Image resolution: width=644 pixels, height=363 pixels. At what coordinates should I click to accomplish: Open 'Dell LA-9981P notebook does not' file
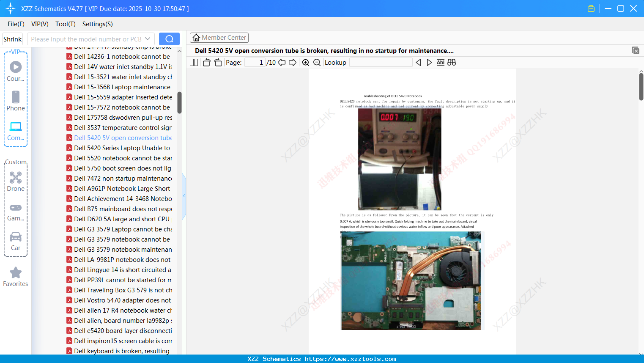tap(119, 260)
